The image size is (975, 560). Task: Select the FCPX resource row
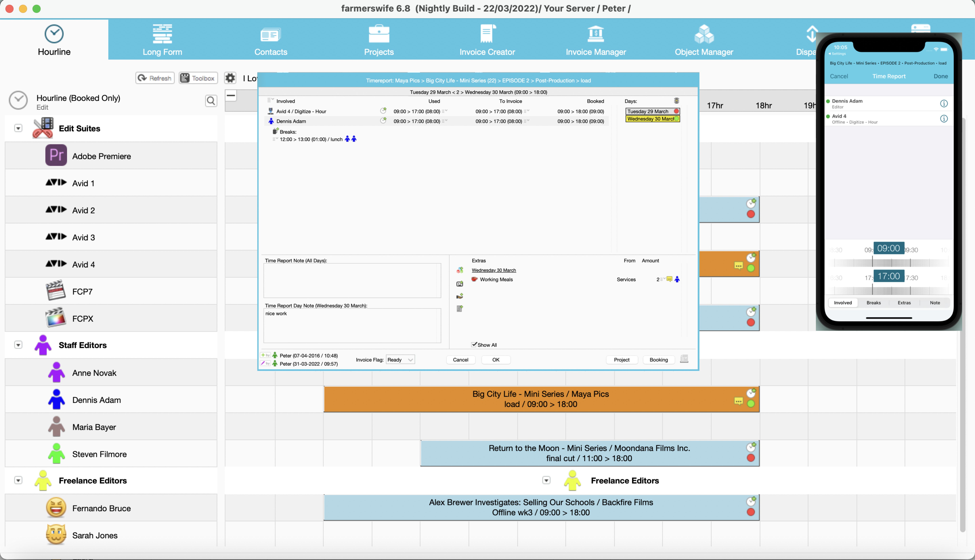click(111, 318)
